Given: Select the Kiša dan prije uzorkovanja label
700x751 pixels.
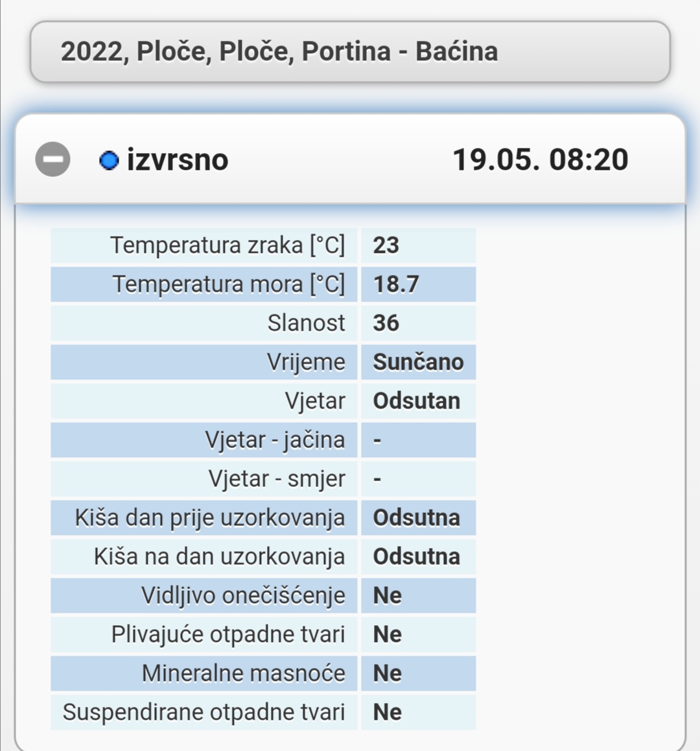Looking at the screenshot, I should pos(210,518).
